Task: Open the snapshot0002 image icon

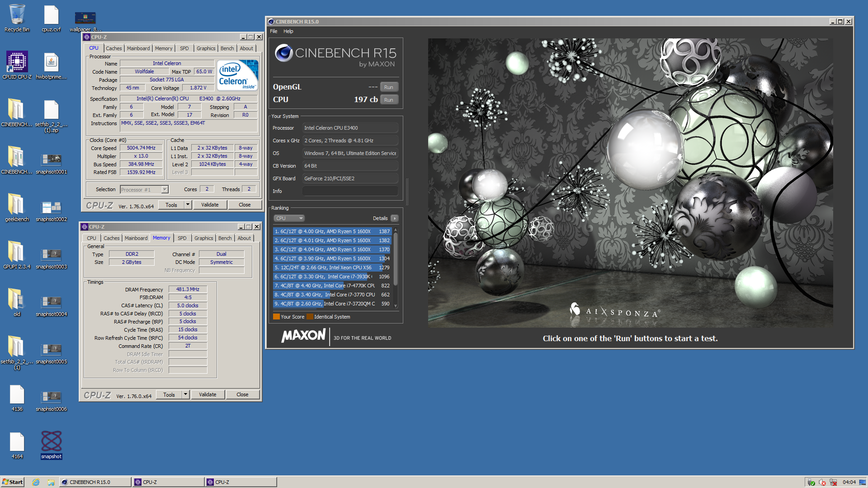Action: 51,211
